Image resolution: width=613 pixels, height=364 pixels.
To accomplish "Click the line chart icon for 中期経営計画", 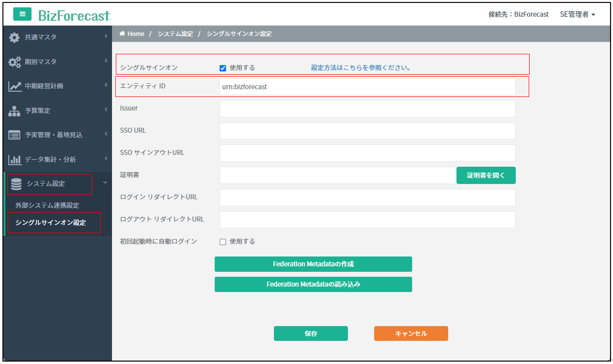I will coord(15,86).
